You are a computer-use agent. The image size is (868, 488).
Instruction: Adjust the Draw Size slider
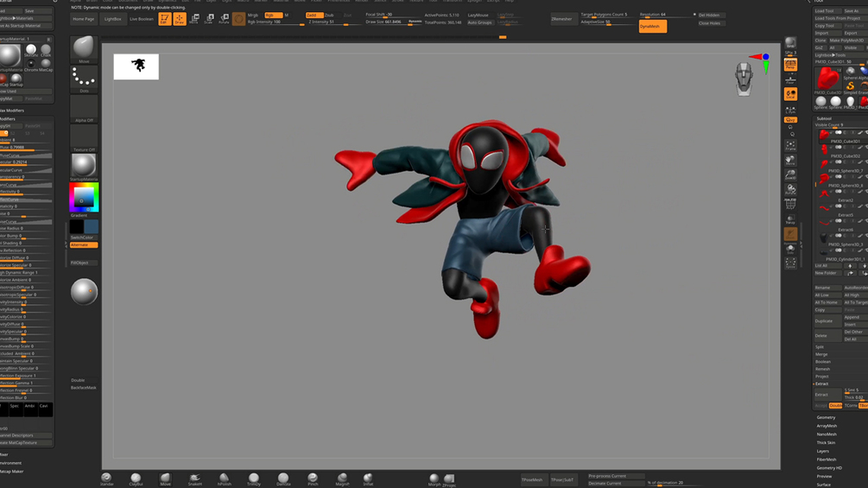[x=393, y=22]
